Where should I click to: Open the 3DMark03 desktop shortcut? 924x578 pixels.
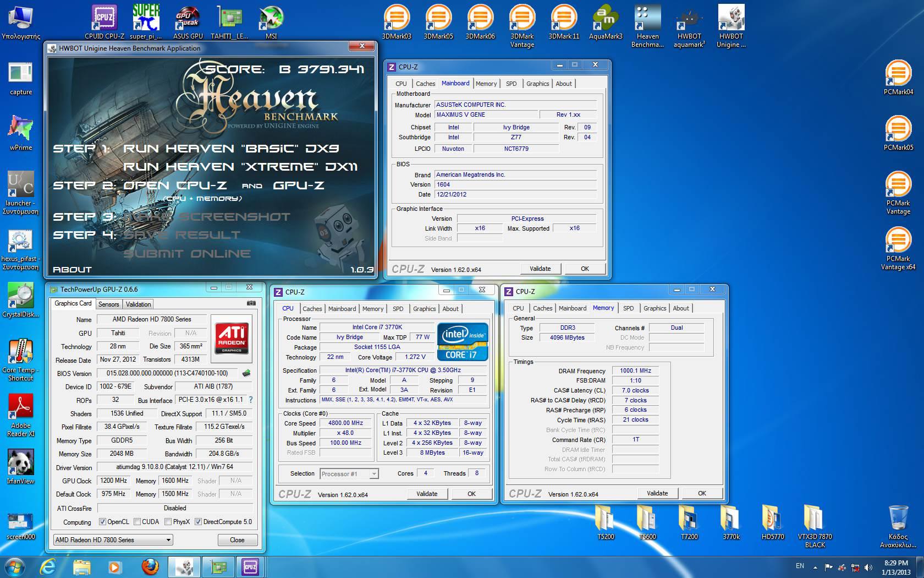[397, 22]
